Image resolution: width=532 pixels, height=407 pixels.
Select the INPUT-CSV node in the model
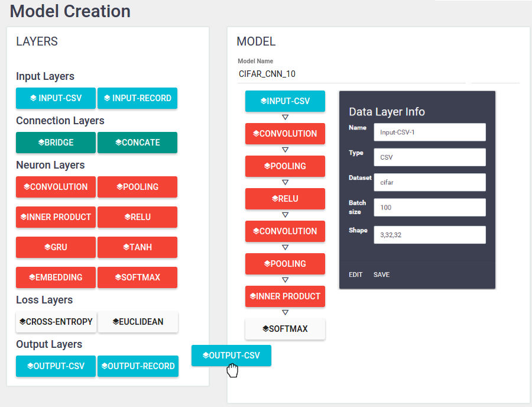pyautogui.click(x=285, y=101)
